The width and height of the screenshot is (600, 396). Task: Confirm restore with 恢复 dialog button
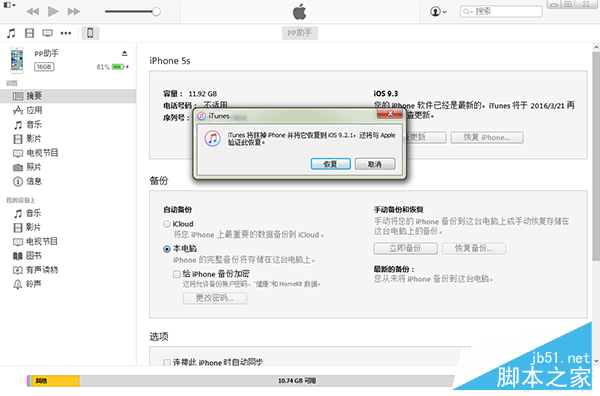(x=331, y=164)
